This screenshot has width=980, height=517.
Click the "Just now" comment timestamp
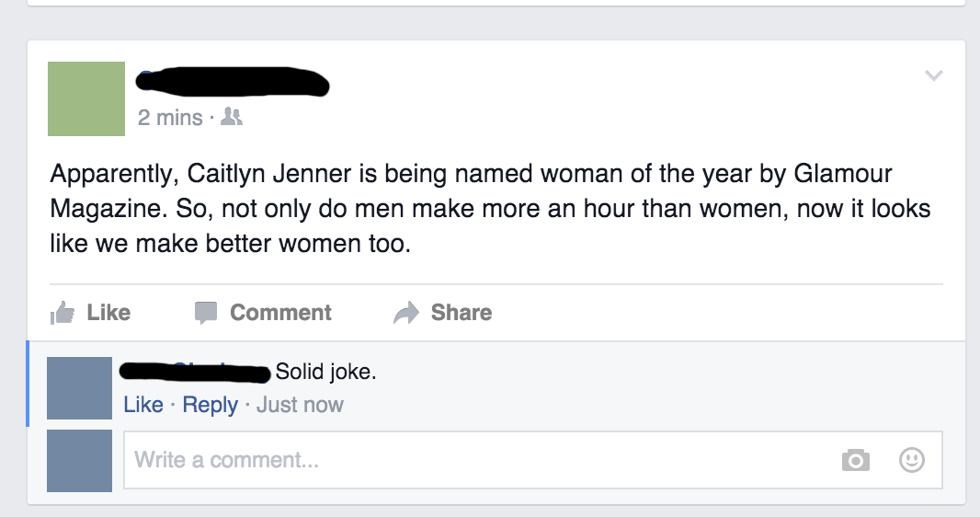pos(300,405)
